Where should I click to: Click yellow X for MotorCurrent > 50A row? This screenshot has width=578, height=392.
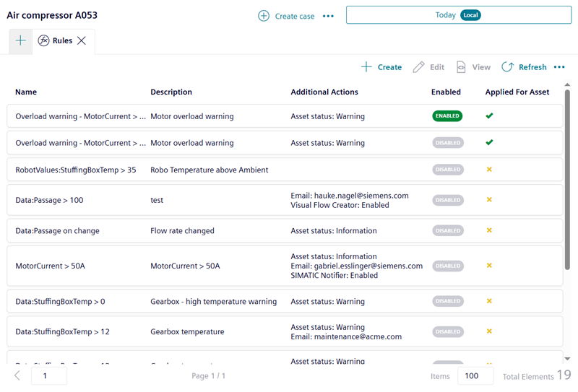pos(489,265)
